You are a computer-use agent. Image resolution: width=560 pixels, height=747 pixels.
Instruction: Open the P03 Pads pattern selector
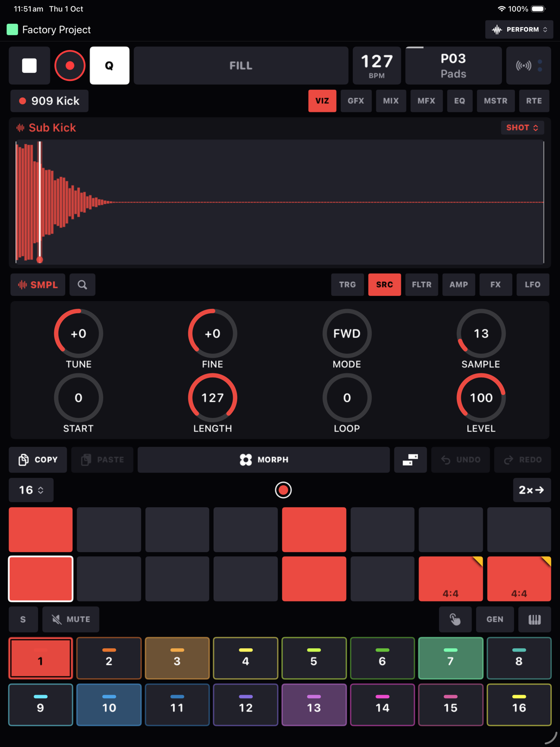(453, 66)
